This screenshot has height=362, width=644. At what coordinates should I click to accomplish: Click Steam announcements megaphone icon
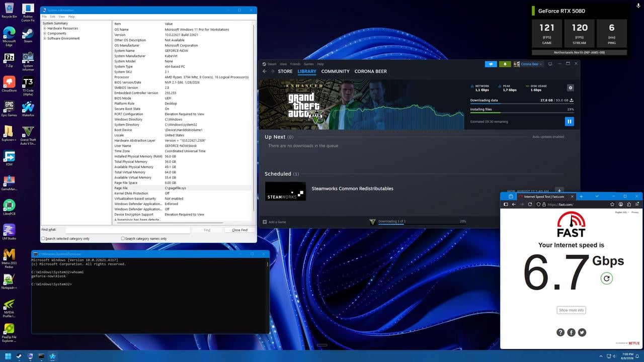[491, 64]
